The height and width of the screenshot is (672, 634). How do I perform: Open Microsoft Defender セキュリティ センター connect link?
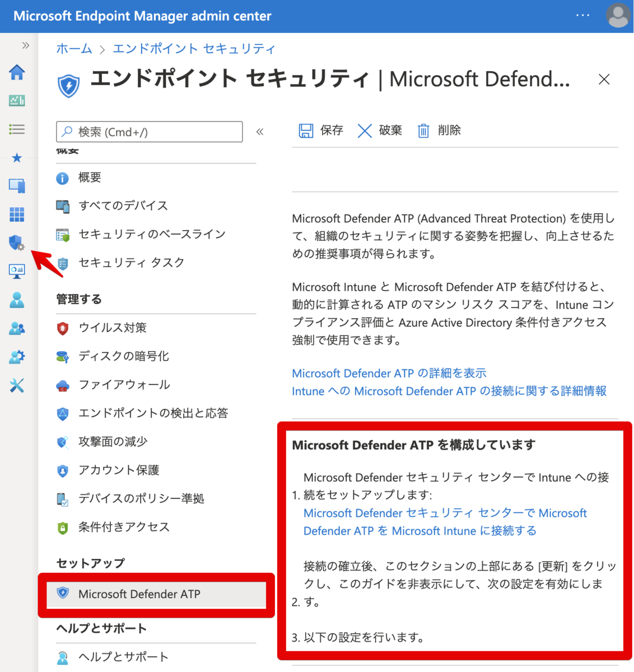445,522
